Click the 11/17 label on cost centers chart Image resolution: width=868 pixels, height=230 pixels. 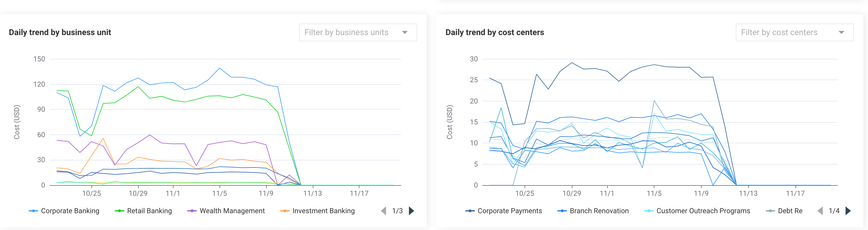[795, 193]
